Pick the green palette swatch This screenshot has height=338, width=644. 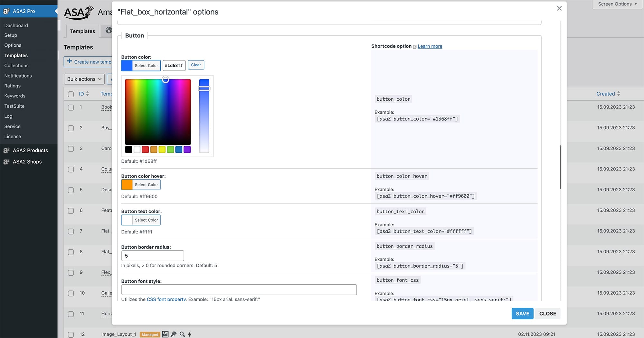tap(170, 150)
